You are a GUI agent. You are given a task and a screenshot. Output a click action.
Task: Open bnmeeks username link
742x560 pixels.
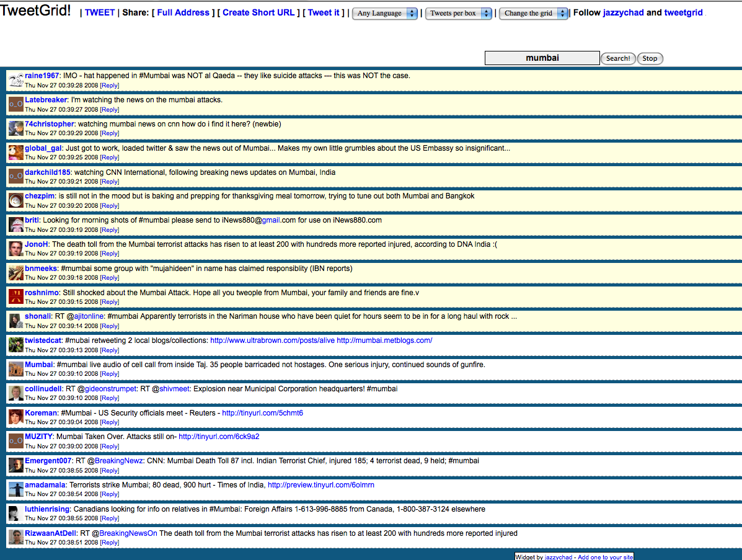click(41, 269)
